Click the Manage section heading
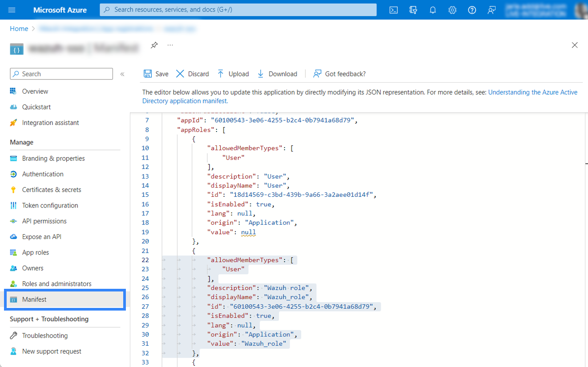This screenshot has height=367, width=588. (22, 142)
